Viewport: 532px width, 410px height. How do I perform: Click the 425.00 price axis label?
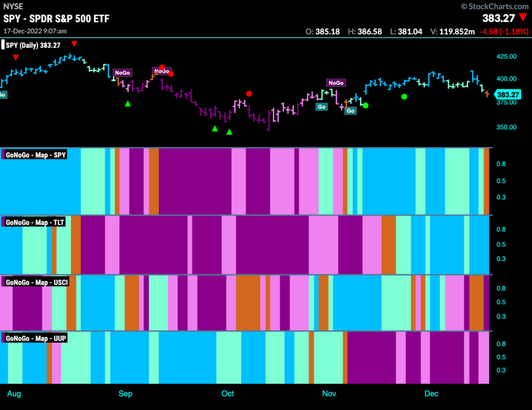[507, 56]
